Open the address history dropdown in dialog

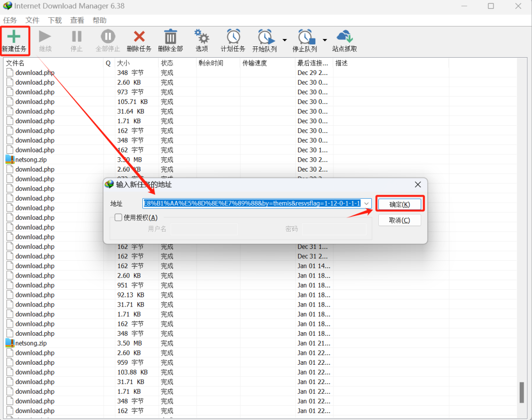tap(366, 204)
